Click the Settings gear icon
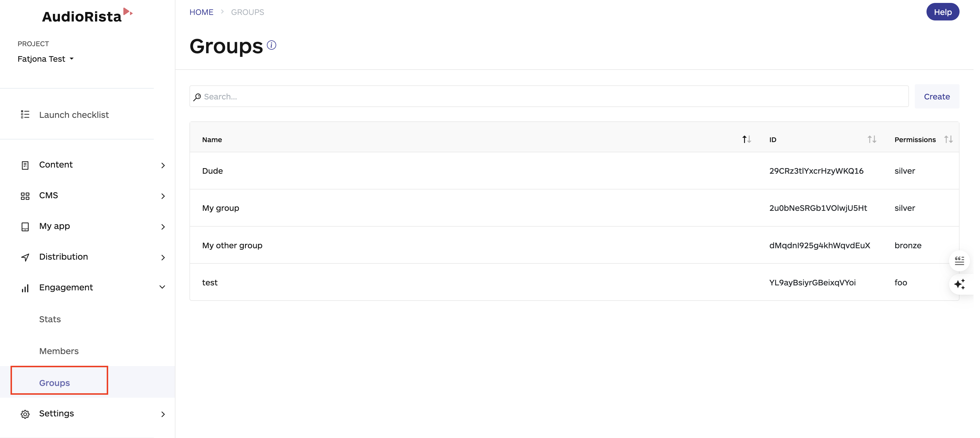This screenshot has height=438, width=980. 25,414
